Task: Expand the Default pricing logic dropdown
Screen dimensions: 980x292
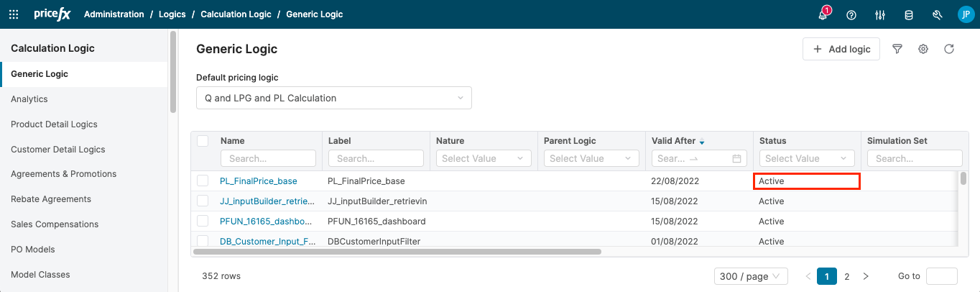Action: 333,98
